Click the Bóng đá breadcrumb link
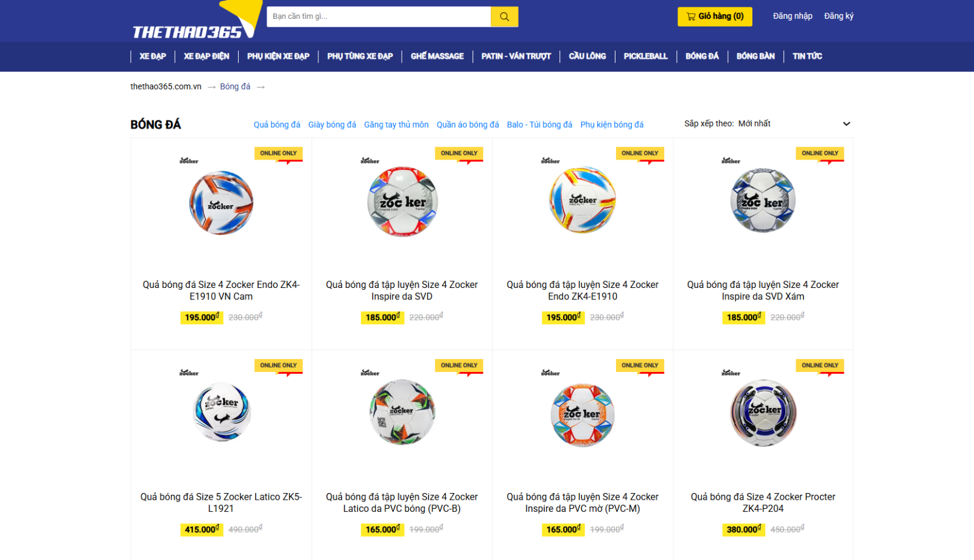Viewport: 974px width, 560px height. (x=235, y=86)
